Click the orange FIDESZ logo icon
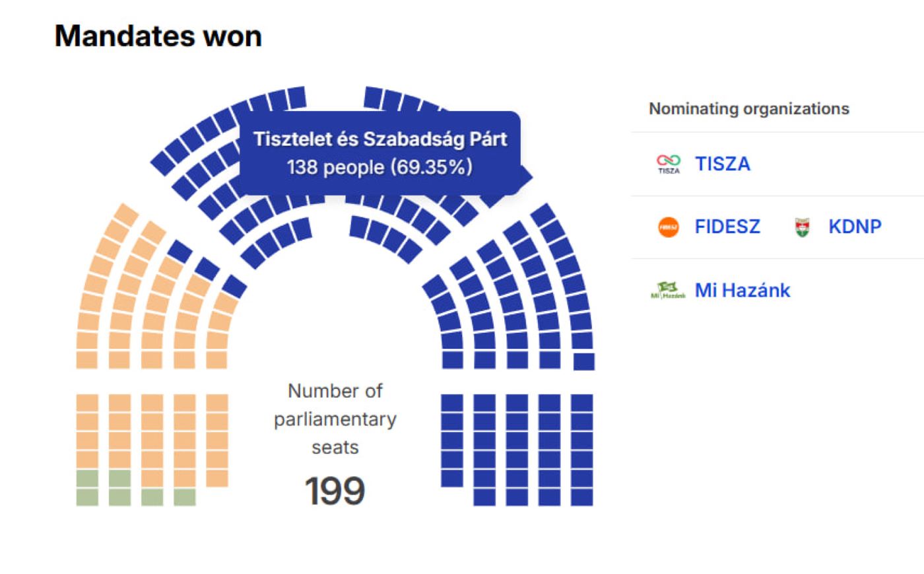The height and width of the screenshot is (574, 924). click(x=669, y=227)
